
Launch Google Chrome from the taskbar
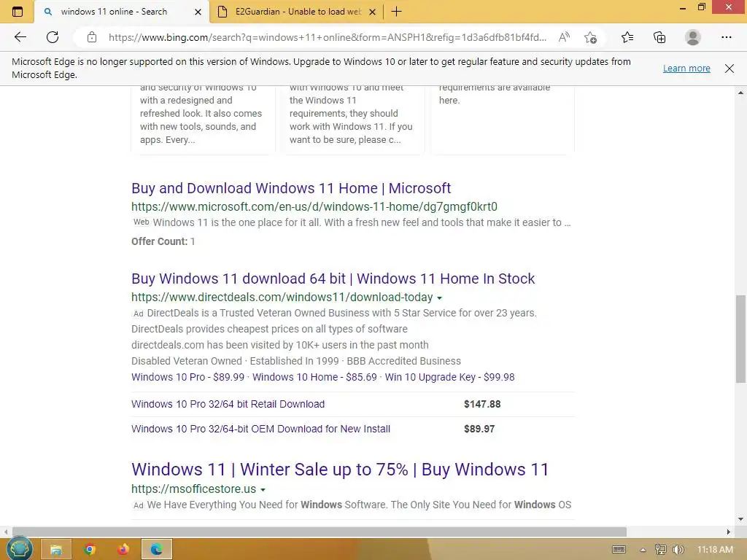[89, 550]
